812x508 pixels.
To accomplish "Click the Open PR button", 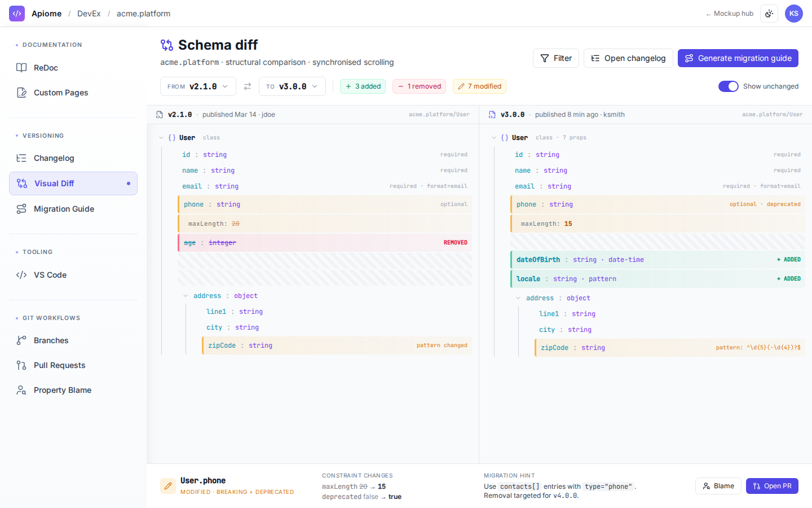I will tap(772, 486).
